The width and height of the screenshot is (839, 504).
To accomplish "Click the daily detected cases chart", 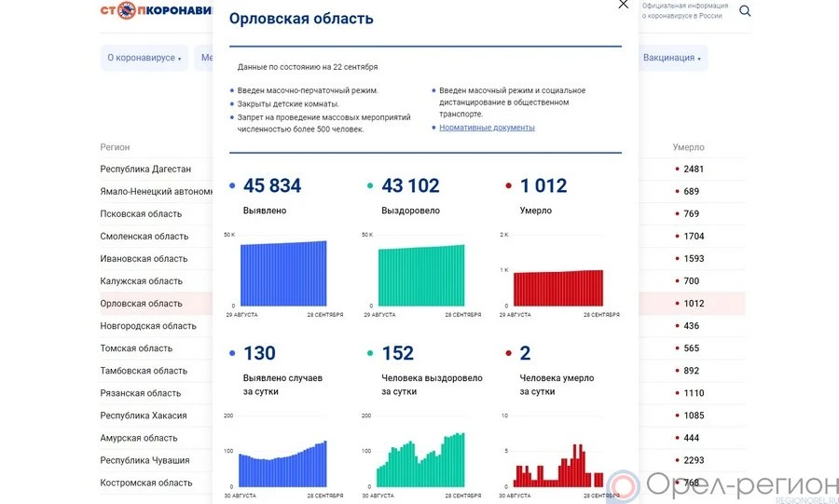I will (x=283, y=466).
